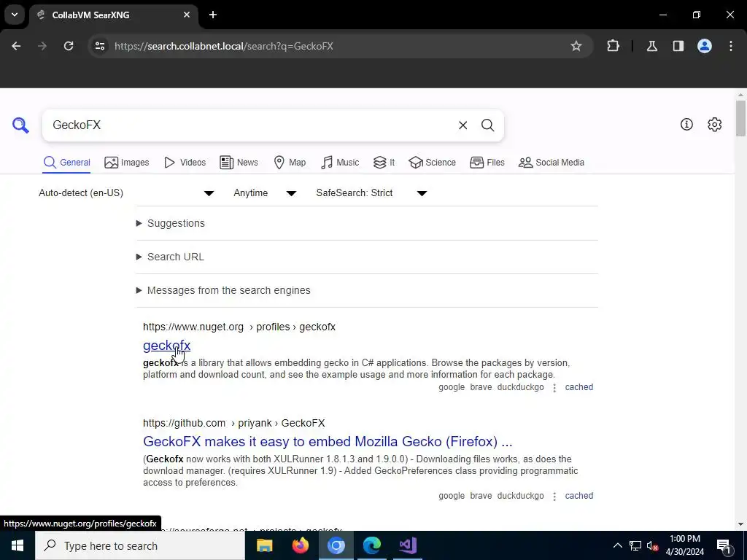Image resolution: width=747 pixels, height=560 pixels.
Task: Click duckduckgo label under nuget result
Action: point(520,387)
